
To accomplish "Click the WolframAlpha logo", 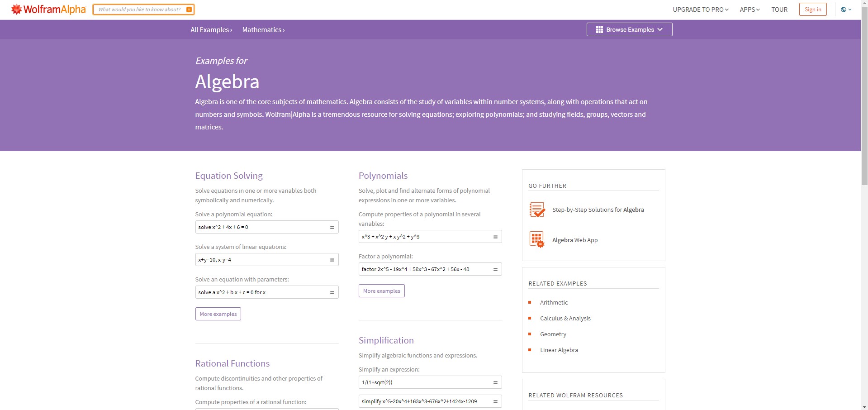I will point(48,10).
